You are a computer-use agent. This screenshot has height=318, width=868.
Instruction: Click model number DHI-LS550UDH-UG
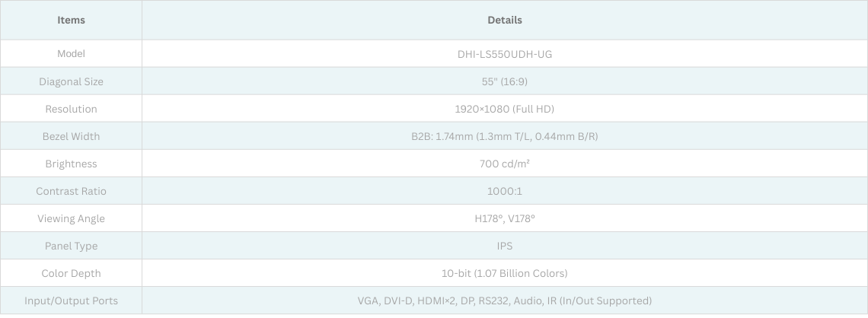(x=505, y=54)
